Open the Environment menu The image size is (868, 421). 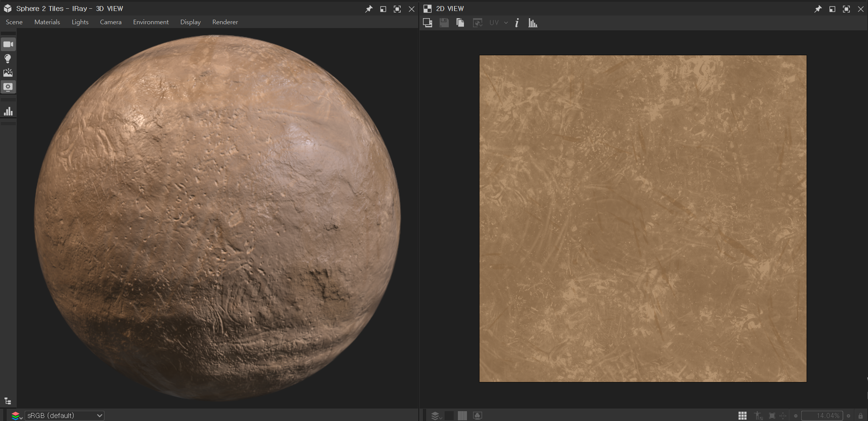pyautogui.click(x=150, y=22)
